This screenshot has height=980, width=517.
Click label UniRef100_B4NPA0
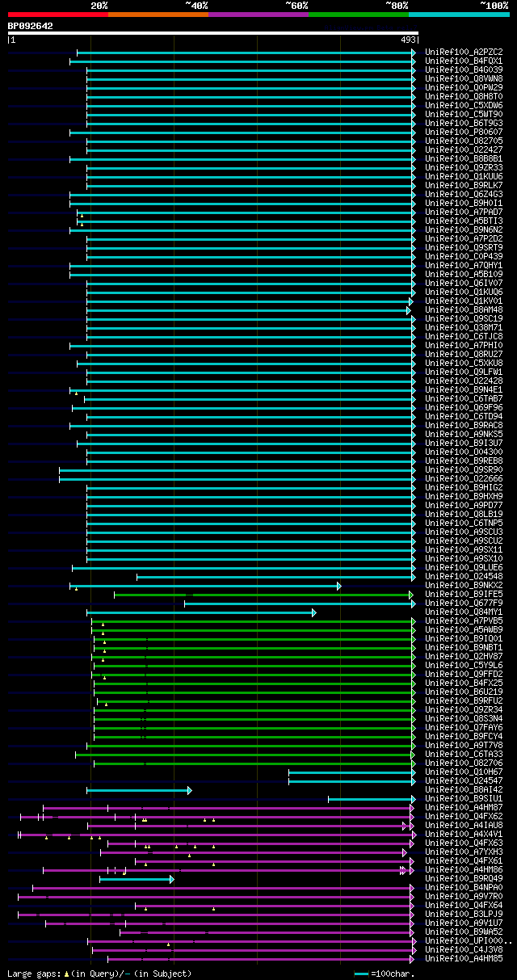464,887
